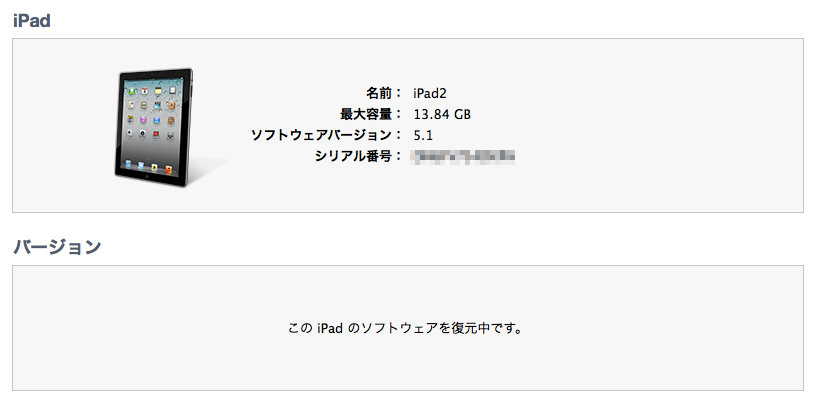Click the app grid on iPad screen image

(152, 114)
